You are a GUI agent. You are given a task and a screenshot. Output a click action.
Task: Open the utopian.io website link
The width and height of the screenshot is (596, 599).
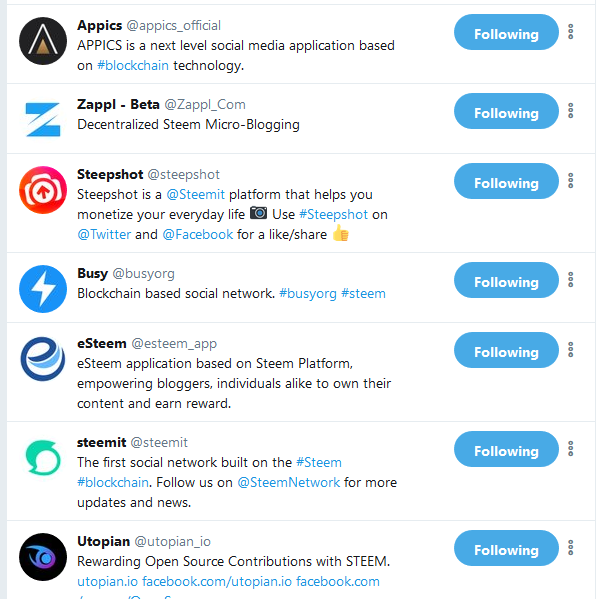[x=107, y=581]
